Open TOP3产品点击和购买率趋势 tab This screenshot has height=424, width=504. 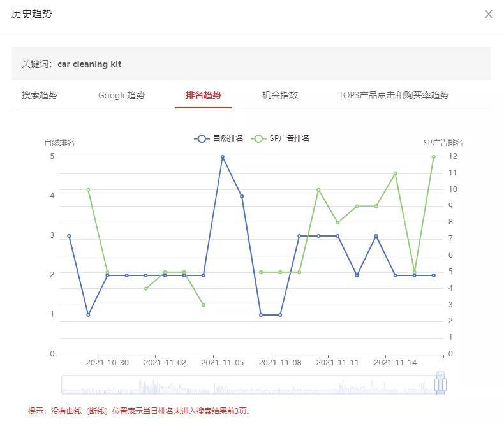(394, 95)
